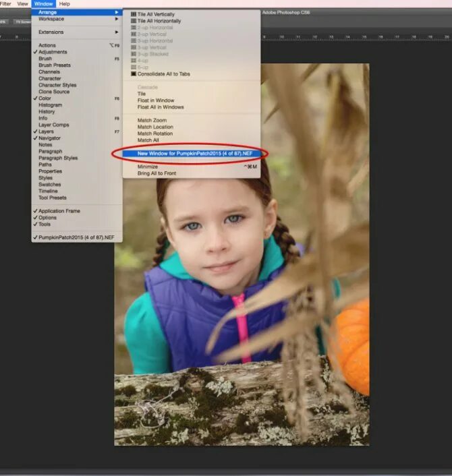The width and height of the screenshot is (452, 476).
Task: Choose Consolidate All to Tabs
Action: tap(192, 73)
